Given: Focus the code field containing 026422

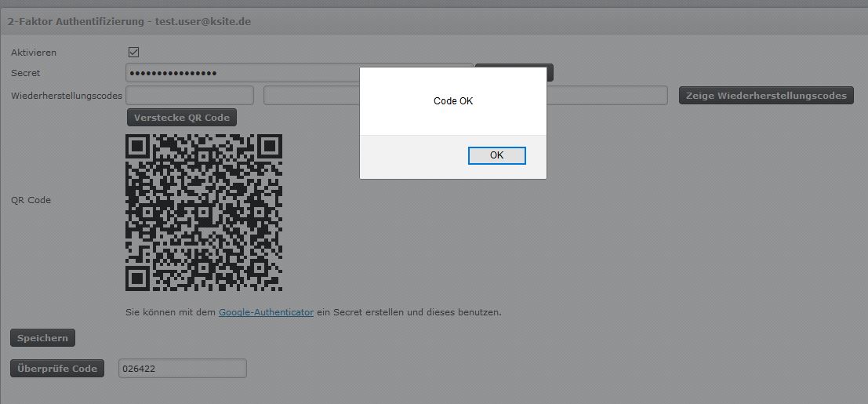Looking at the screenshot, I should point(183,369).
